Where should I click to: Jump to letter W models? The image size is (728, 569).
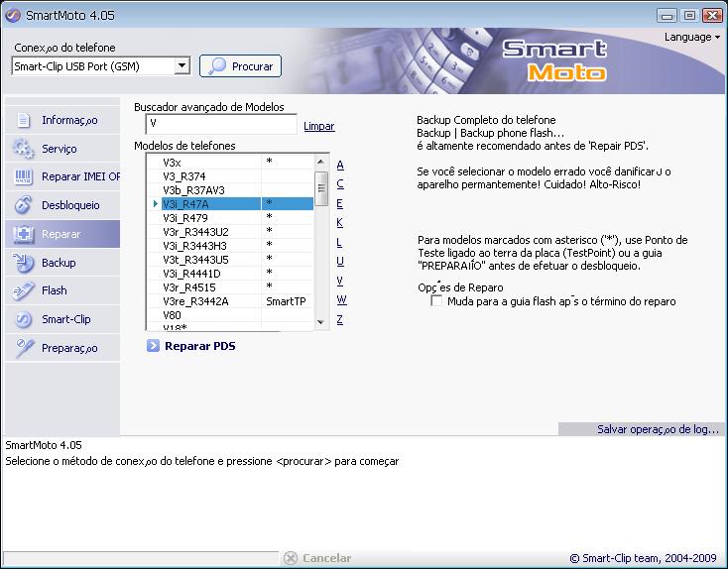click(x=342, y=299)
